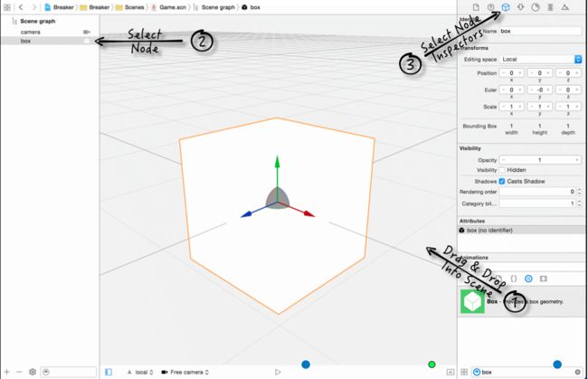The width and height of the screenshot is (588, 379).
Task: Click the Category bit mask stepper arrows
Action: coord(579,204)
